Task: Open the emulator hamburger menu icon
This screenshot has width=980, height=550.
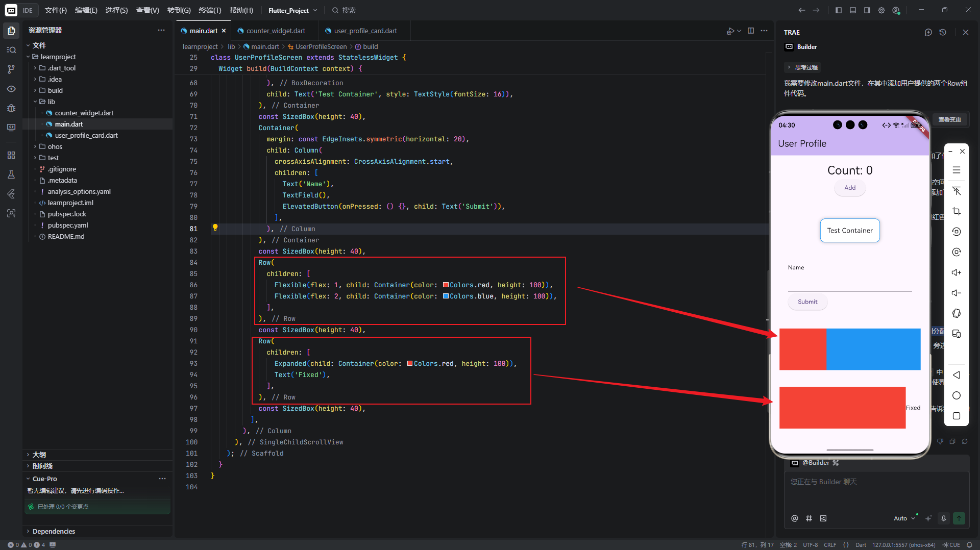Action: pyautogui.click(x=957, y=170)
